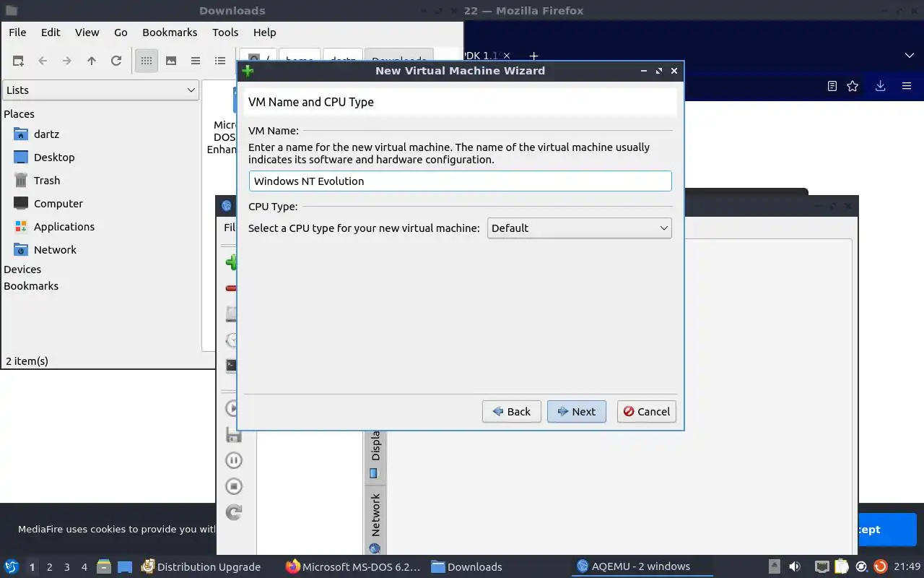Open the CPU type Default dropdown

(x=580, y=228)
